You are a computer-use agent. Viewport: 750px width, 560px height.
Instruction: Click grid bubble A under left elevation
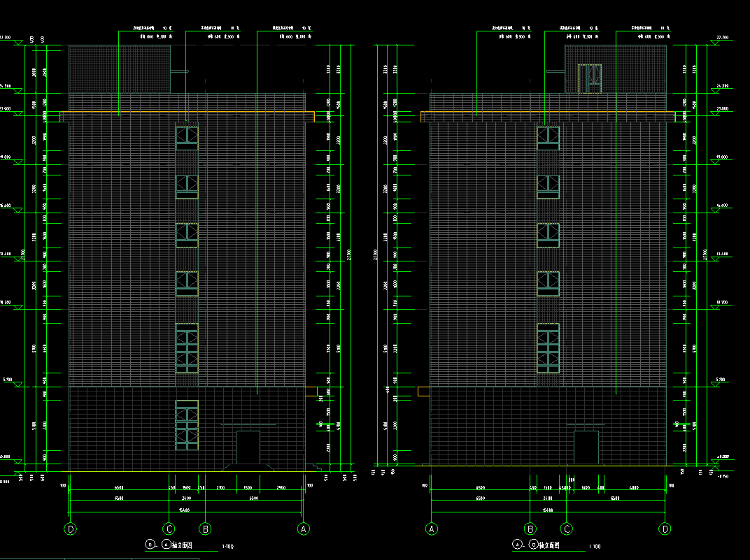(x=303, y=529)
